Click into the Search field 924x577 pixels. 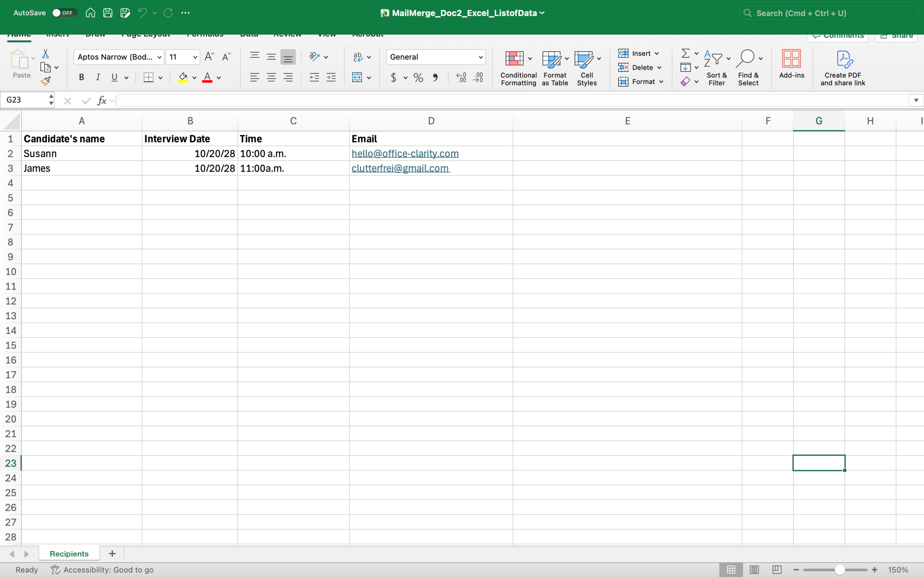pyautogui.click(x=829, y=13)
